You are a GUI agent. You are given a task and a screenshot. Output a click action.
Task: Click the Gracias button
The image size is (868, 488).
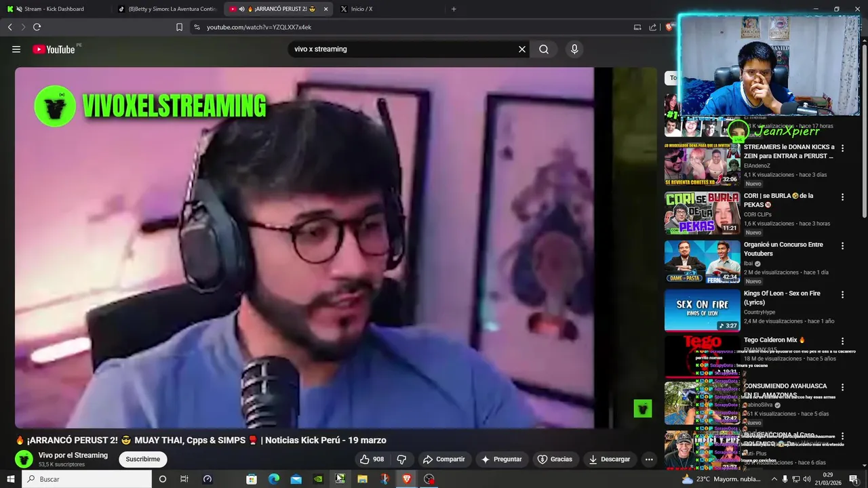point(555,459)
